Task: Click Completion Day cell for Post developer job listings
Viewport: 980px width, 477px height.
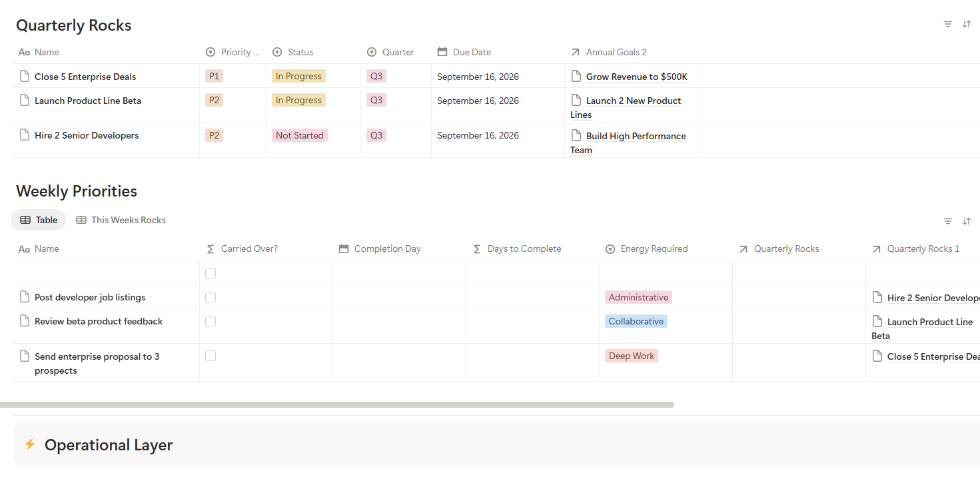Action: click(x=399, y=297)
